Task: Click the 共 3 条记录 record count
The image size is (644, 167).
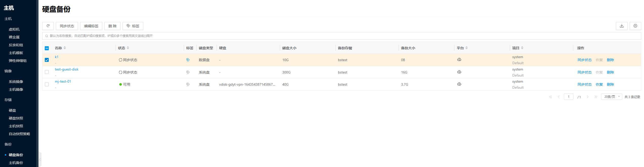Action: (x=632, y=97)
